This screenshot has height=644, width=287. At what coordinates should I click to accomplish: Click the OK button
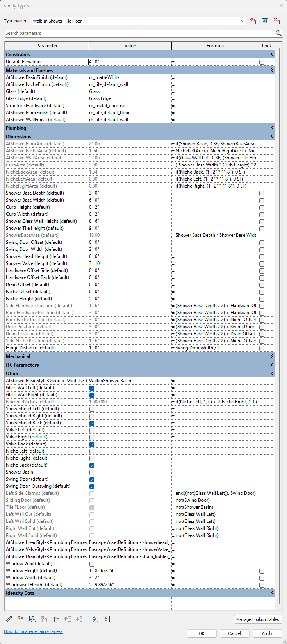pos(201,633)
